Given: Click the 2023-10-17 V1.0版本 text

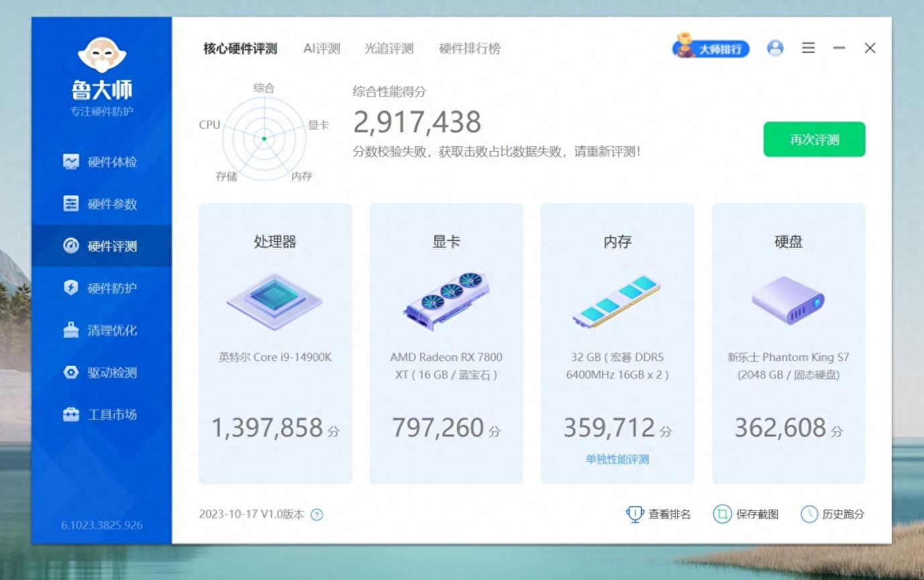Looking at the screenshot, I should click(252, 515).
